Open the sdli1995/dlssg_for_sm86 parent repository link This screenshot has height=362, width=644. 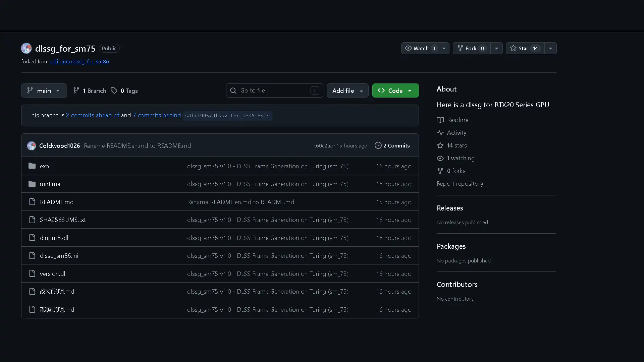pos(79,62)
